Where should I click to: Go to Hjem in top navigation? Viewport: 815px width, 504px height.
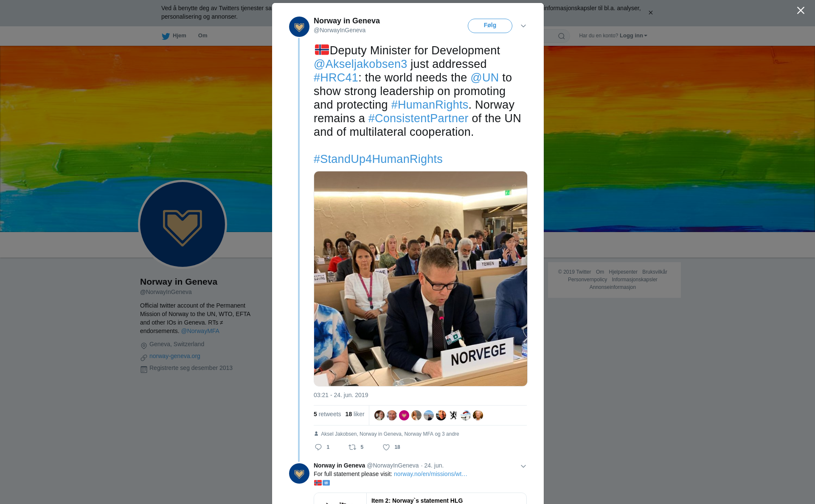[x=179, y=36]
